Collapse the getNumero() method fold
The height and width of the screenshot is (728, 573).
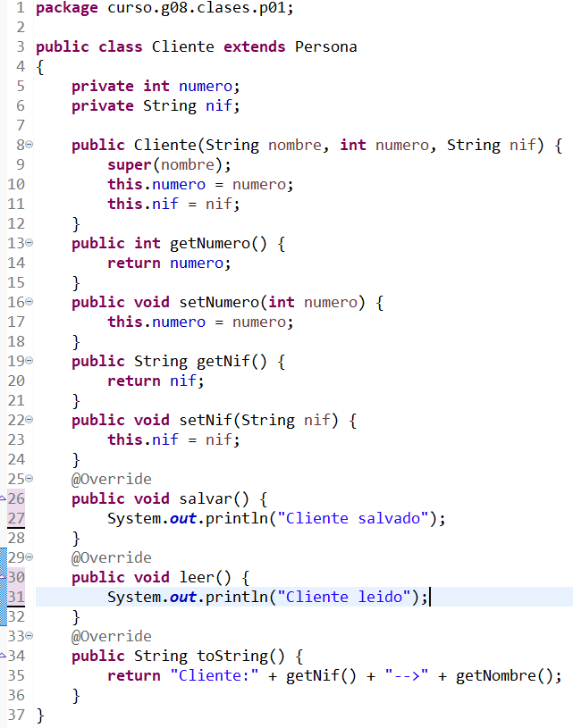coord(29,242)
